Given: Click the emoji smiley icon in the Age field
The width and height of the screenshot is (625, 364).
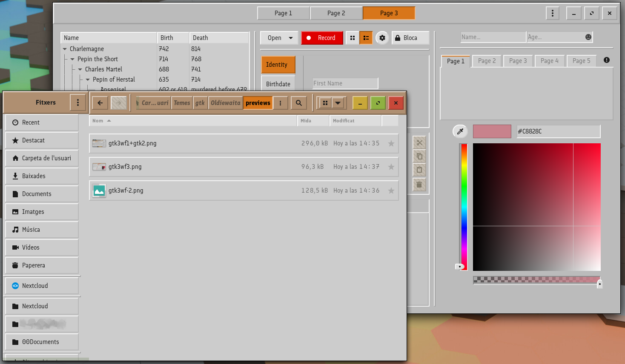Looking at the screenshot, I should pyautogui.click(x=588, y=37).
